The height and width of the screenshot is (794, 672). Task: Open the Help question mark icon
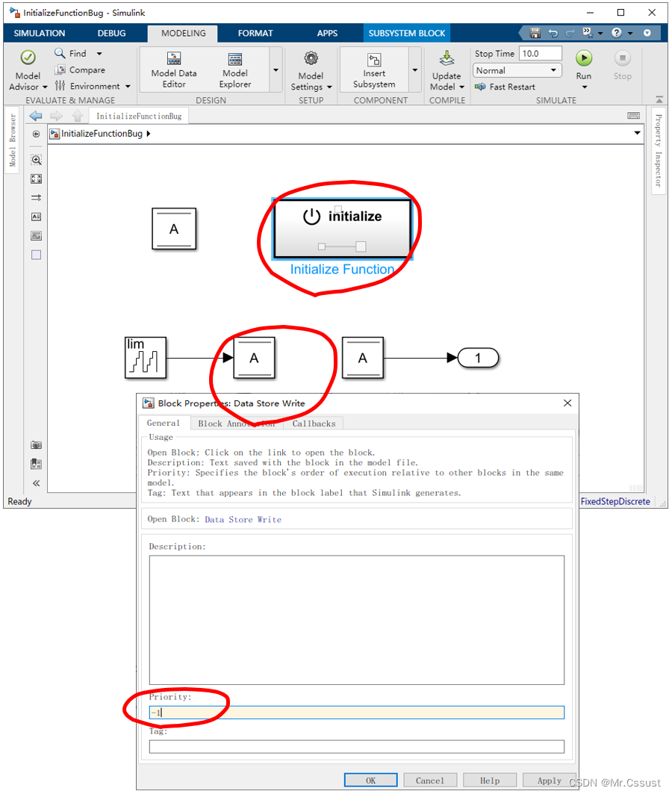(x=616, y=33)
